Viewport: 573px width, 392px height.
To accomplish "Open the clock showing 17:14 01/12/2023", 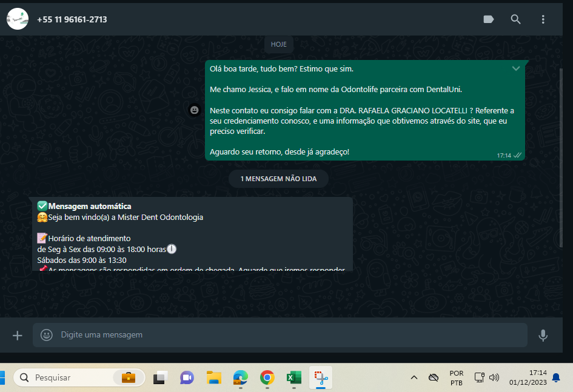I will 528,377.
